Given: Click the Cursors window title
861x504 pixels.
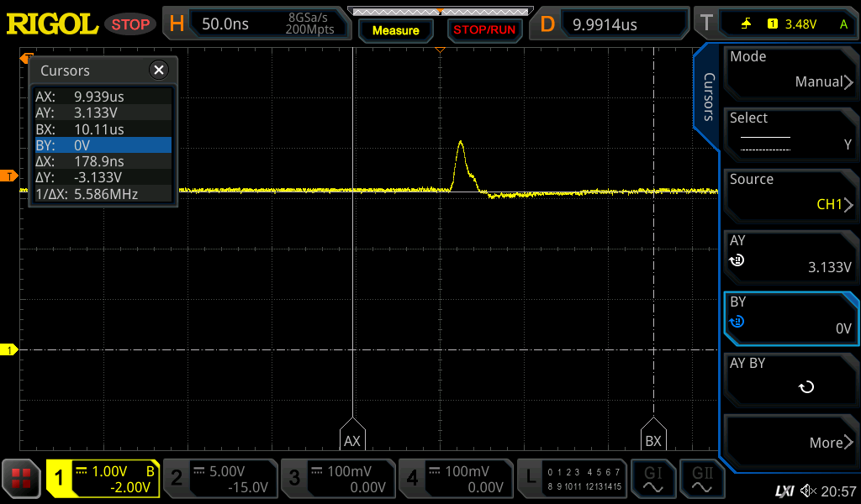Looking at the screenshot, I should (65, 71).
